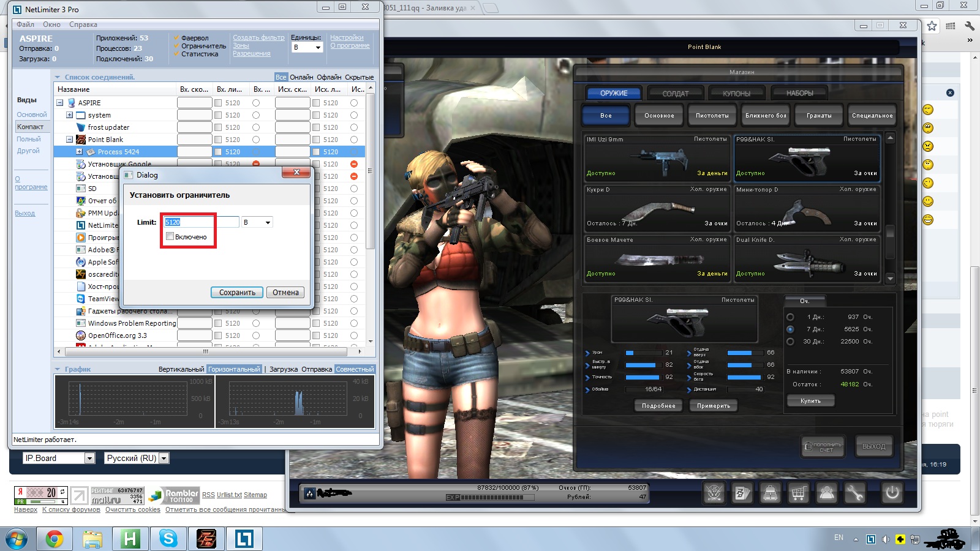Image resolution: width=980 pixels, height=551 pixels.
Task: Expand the system tree node
Action: pyautogui.click(x=70, y=115)
